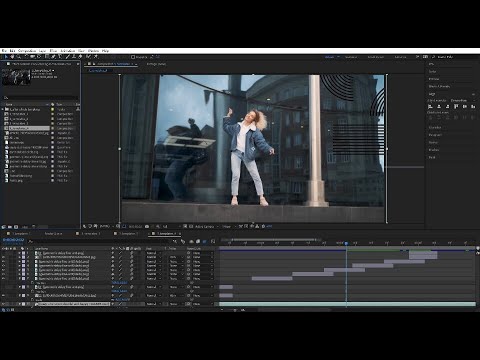Click label color swatch of timeline layer 1
The image size is (480, 360).
click(23, 253)
